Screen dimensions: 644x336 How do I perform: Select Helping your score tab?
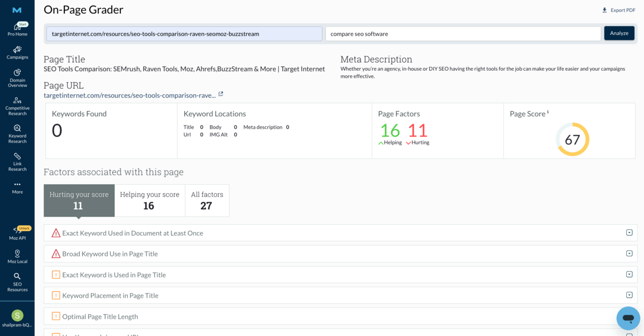click(150, 201)
